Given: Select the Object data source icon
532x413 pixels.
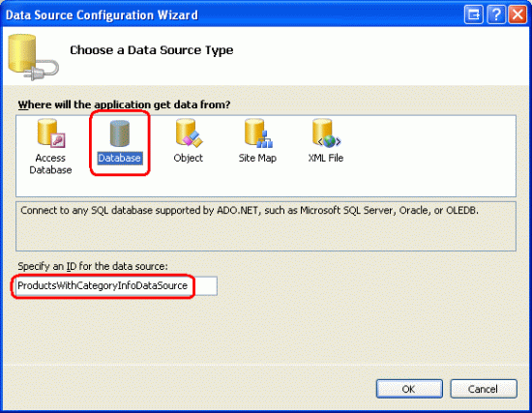Looking at the screenshot, I should [x=189, y=133].
